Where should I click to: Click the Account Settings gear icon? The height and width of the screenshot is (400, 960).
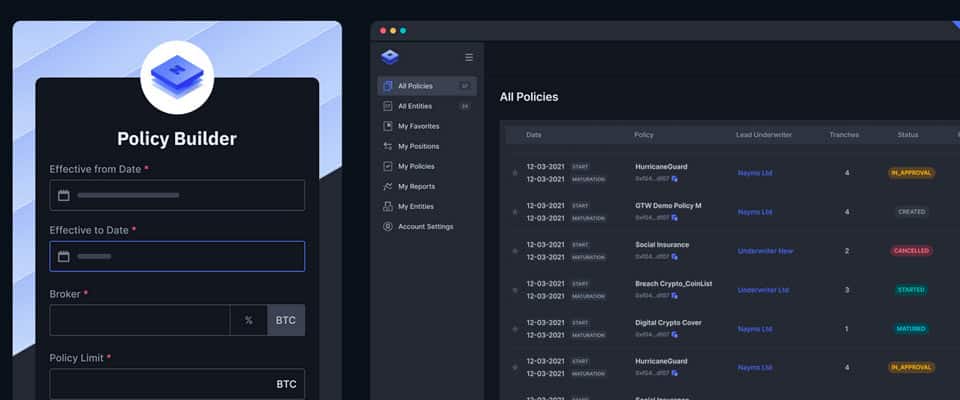(388, 227)
